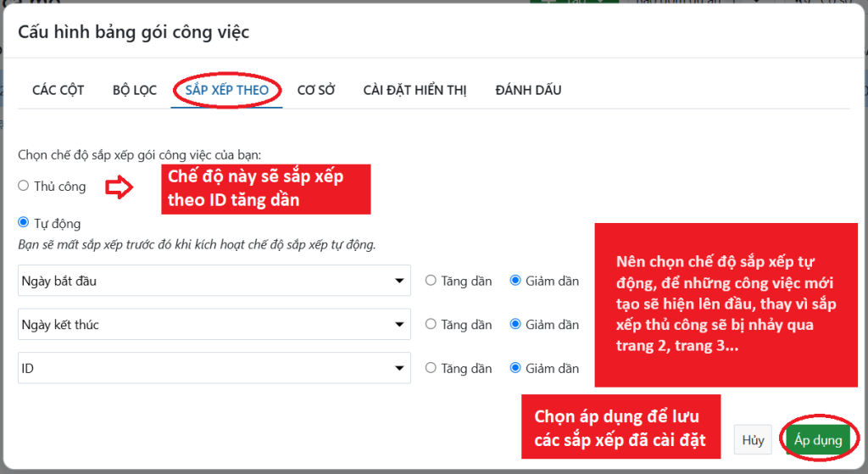The width and height of the screenshot is (868, 474).
Task: Set Ngày kết thúc to Tăng dần
Action: click(431, 324)
